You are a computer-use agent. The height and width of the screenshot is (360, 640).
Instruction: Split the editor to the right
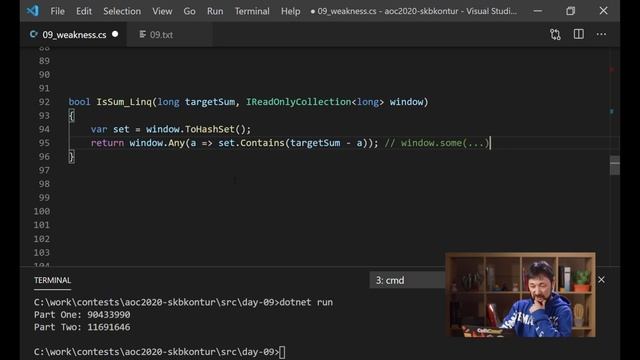578,34
